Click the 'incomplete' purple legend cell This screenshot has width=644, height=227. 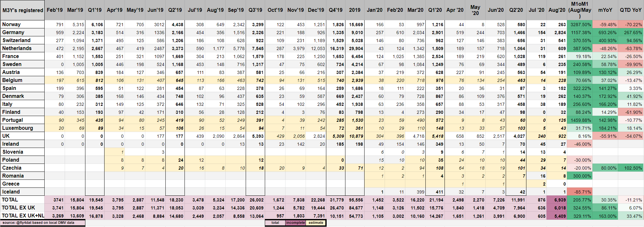[295, 223]
